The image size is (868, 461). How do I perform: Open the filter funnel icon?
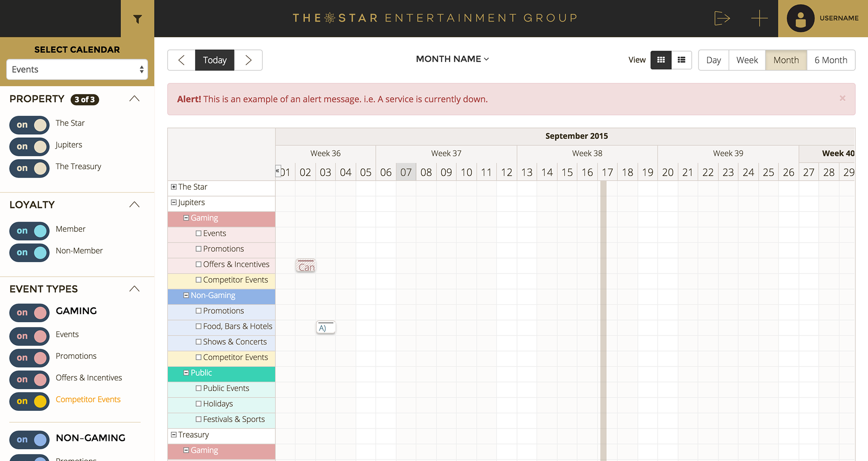tap(137, 19)
